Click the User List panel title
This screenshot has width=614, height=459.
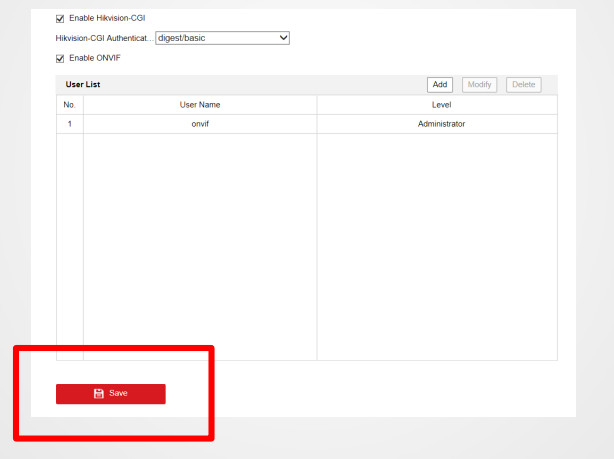(82, 85)
